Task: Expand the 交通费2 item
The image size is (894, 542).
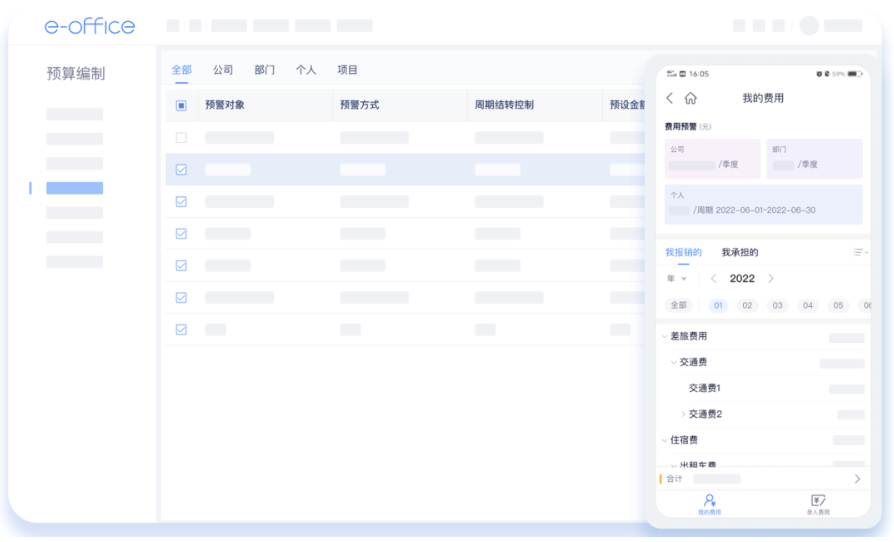Action: point(684,414)
